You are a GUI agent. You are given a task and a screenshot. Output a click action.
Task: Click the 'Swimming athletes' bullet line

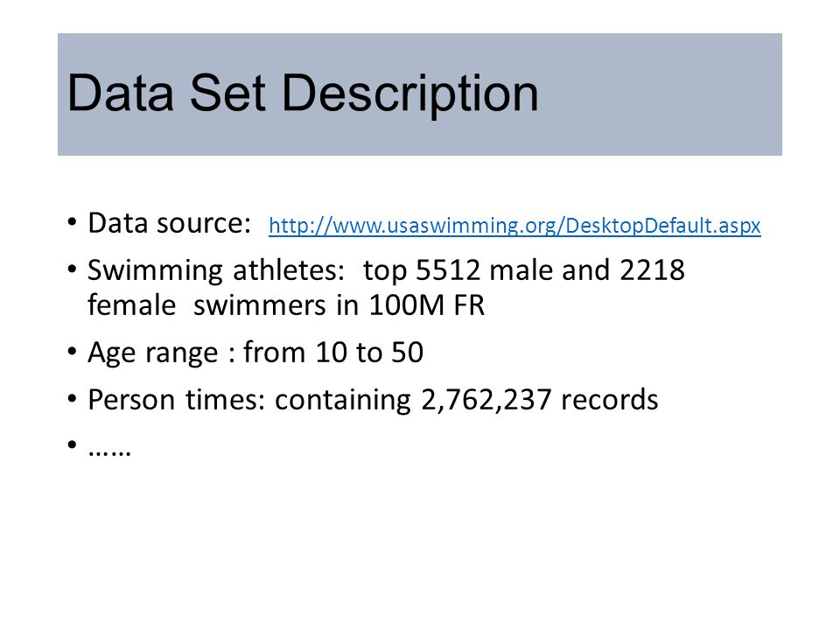(386, 270)
